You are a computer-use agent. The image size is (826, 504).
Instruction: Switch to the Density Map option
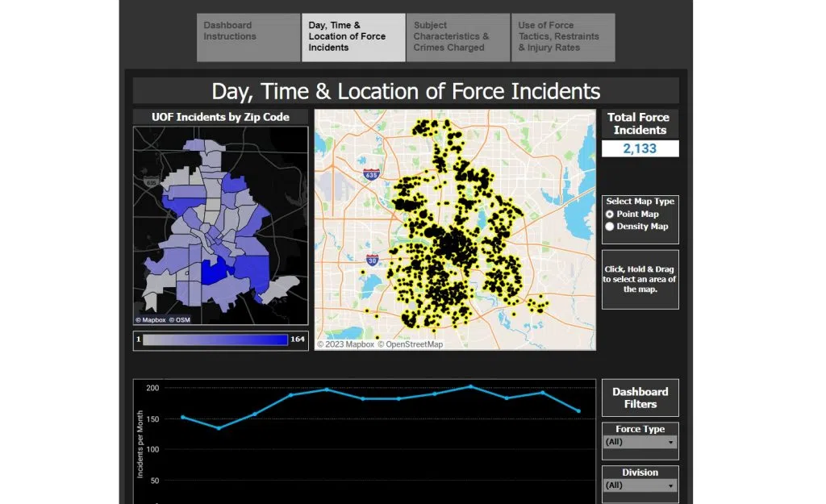[x=610, y=227]
